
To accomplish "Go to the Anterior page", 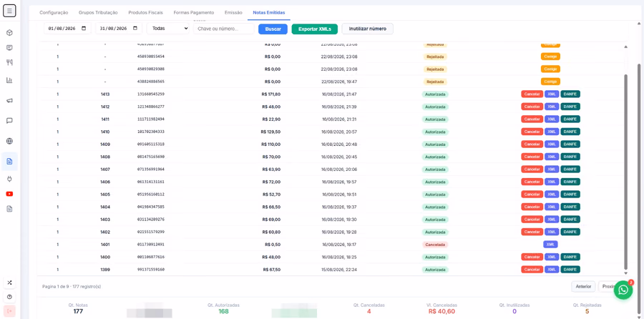I will (583, 287).
